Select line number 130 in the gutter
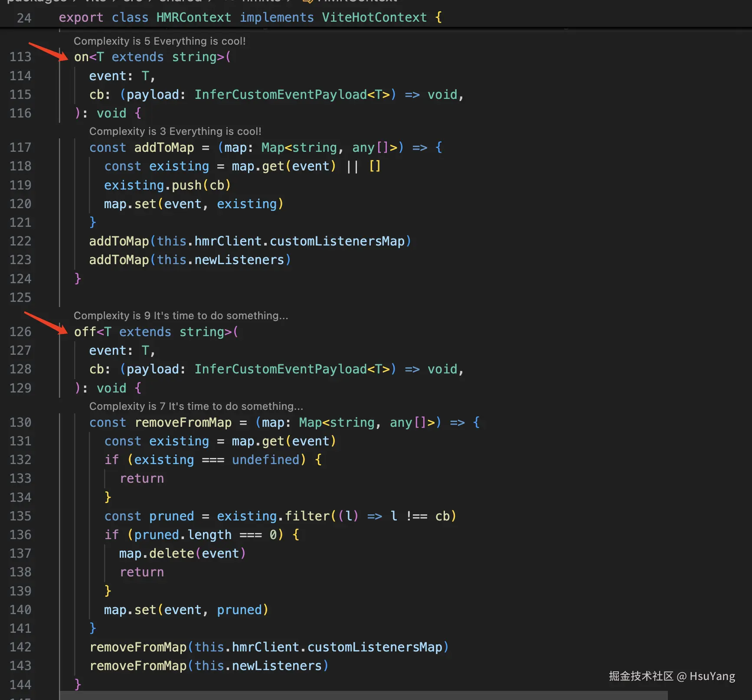The height and width of the screenshot is (700, 752). click(x=20, y=423)
